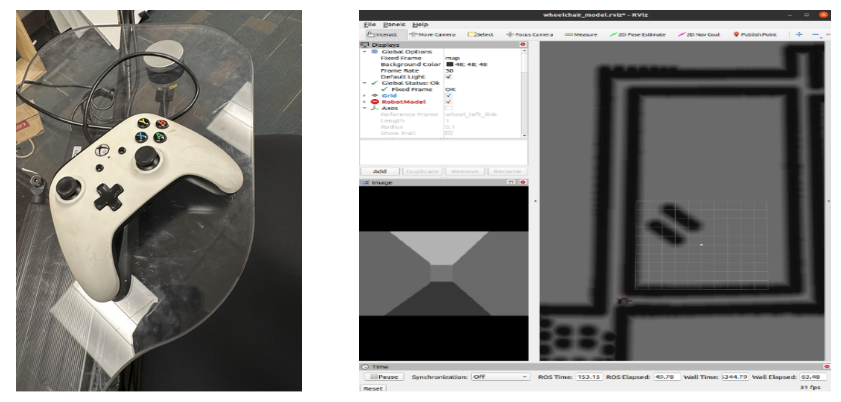The image size is (841, 402).
Task: Click the ROS Elapsed field
Action: click(x=668, y=377)
